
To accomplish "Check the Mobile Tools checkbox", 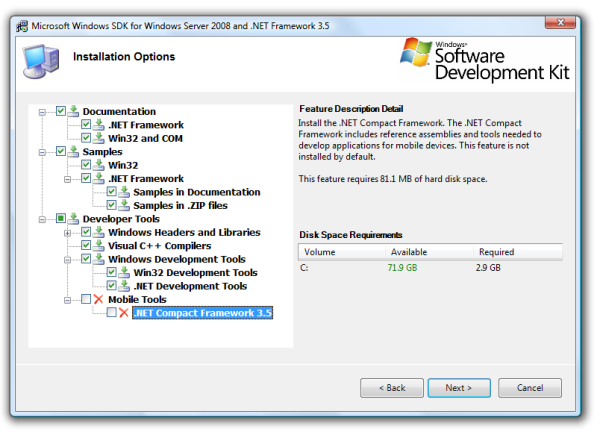I will [86, 299].
